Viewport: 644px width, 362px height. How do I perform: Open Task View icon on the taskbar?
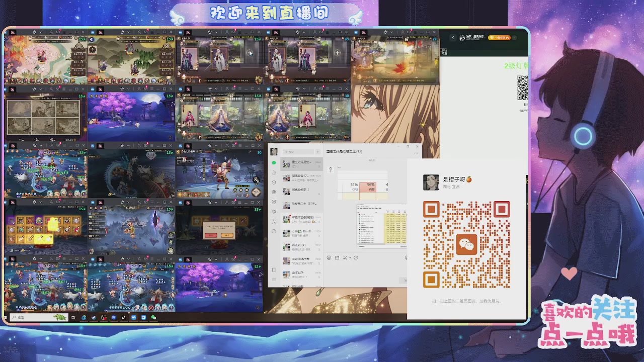click(73, 317)
